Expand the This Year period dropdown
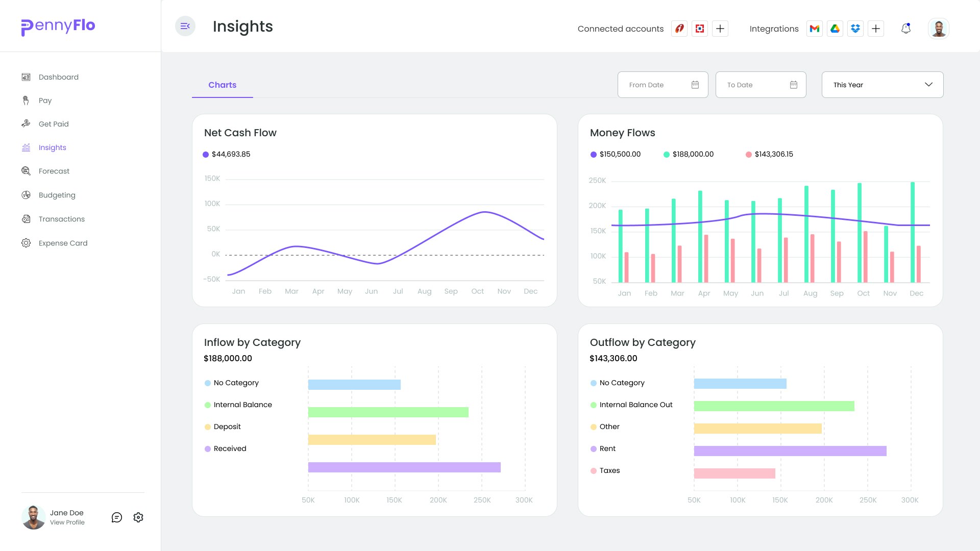The width and height of the screenshot is (980, 551). click(883, 85)
